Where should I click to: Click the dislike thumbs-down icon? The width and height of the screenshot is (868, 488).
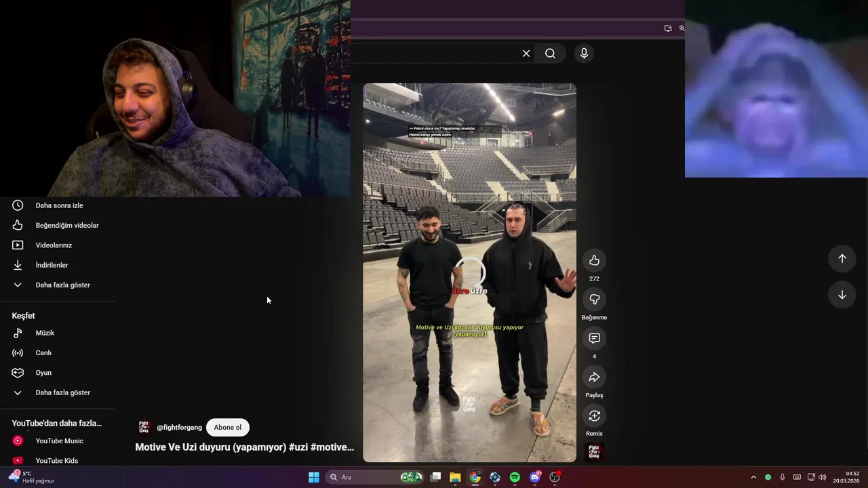click(x=594, y=299)
